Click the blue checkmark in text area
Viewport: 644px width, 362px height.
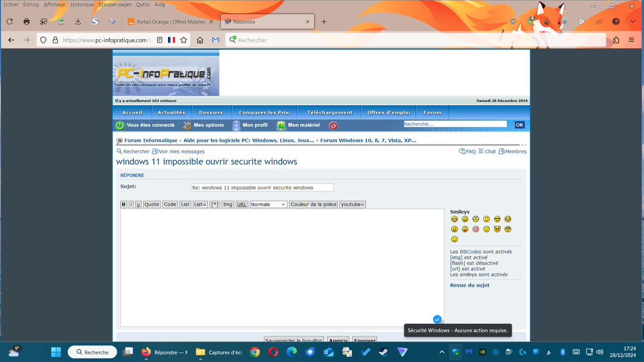(x=437, y=319)
